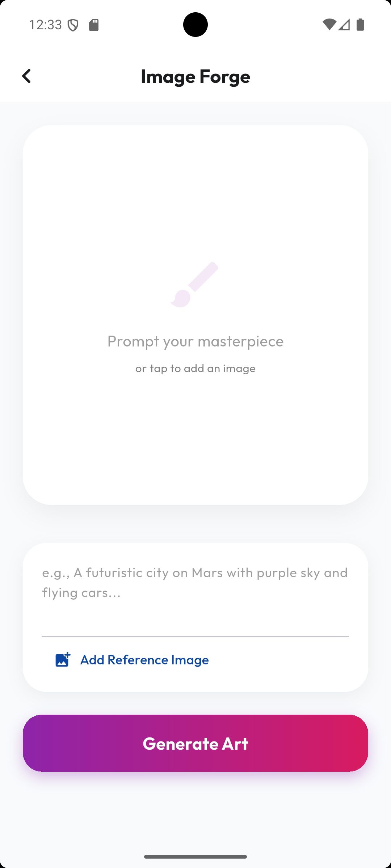Click the Image Forge title
This screenshot has height=868, width=391.
(195, 76)
